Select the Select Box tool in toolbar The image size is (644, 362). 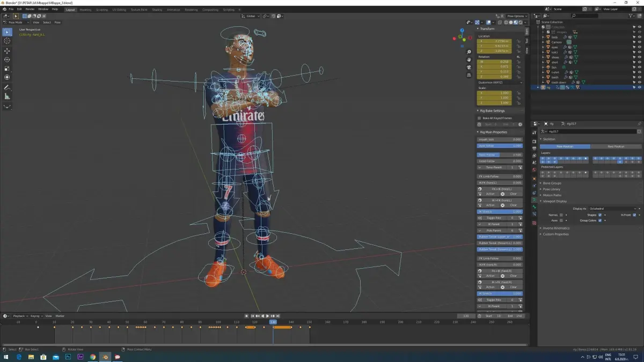click(x=7, y=32)
